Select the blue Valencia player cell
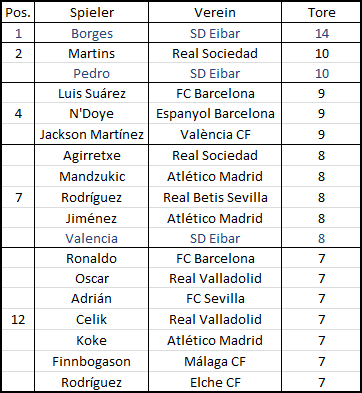This screenshot has height=393, width=362. tap(91, 238)
